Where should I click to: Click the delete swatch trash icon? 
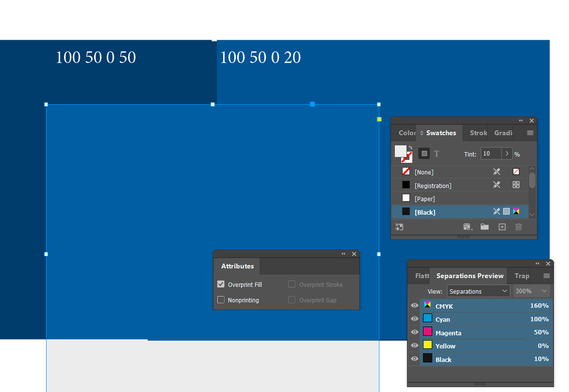pos(519,227)
